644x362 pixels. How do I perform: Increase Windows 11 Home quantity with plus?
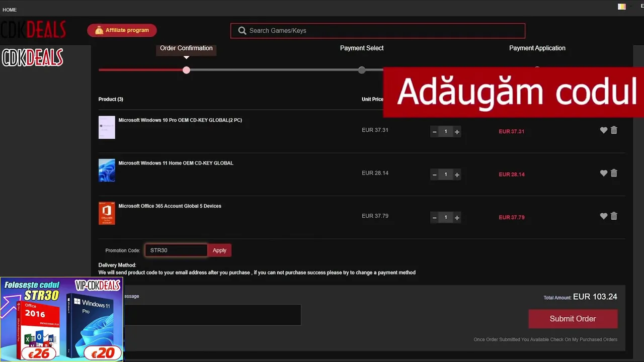tap(457, 175)
